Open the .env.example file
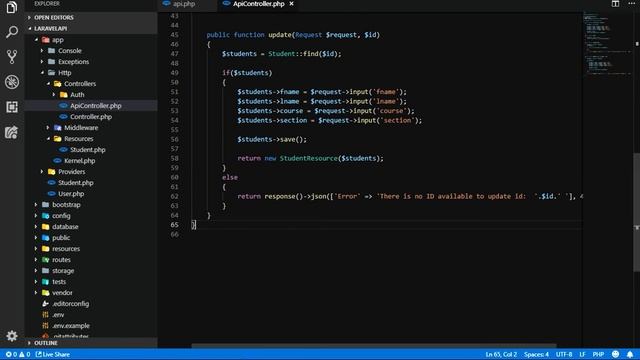The width and height of the screenshot is (640, 360). pyautogui.click(x=71, y=326)
